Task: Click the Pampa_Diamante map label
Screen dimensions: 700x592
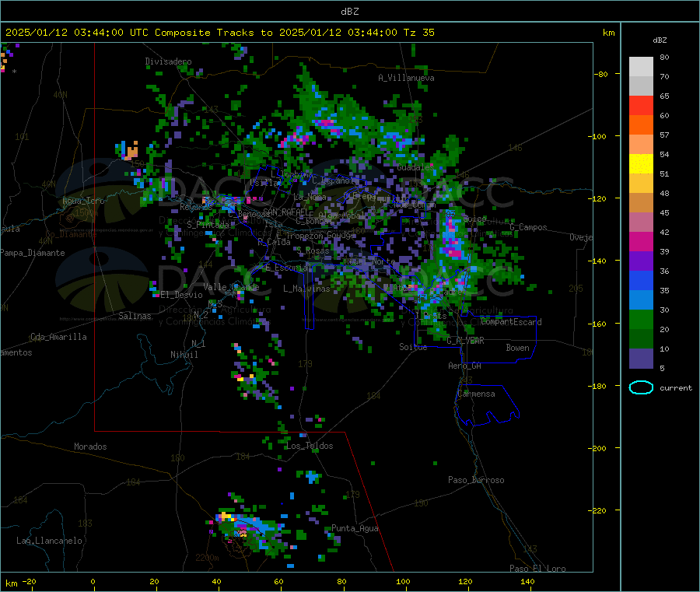Action: (33, 253)
